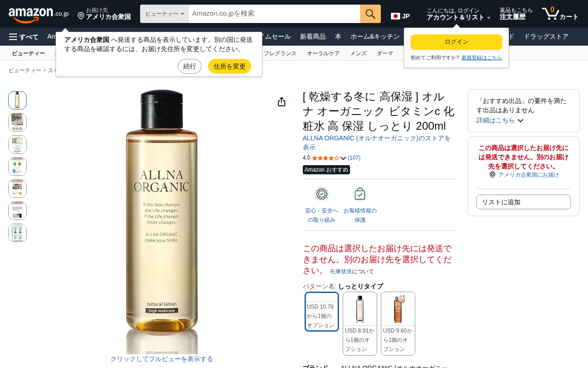Click the orange search magnifier button

[x=370, y=14]
